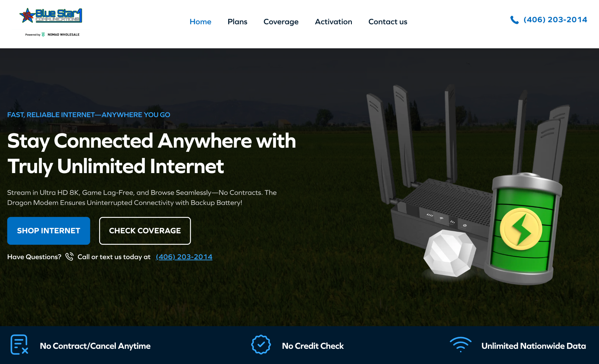Click the CHECK COVERAGE button

(145, 231)
